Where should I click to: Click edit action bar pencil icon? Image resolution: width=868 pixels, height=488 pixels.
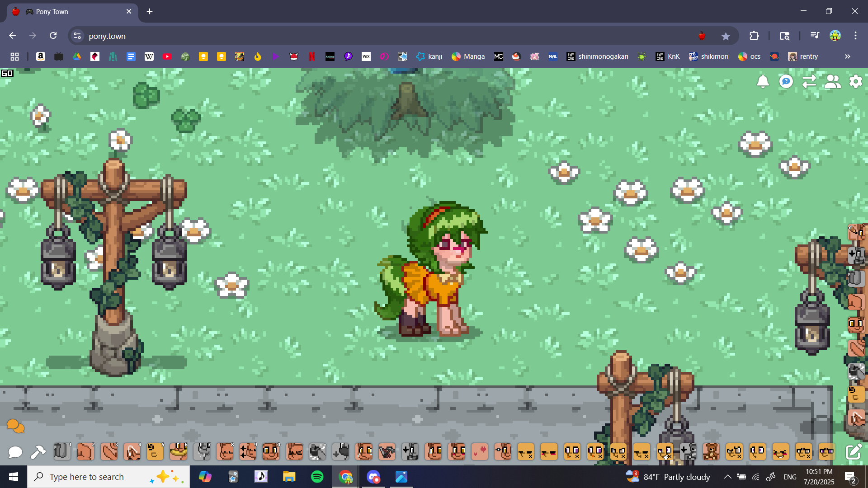(x=853, y=452)
